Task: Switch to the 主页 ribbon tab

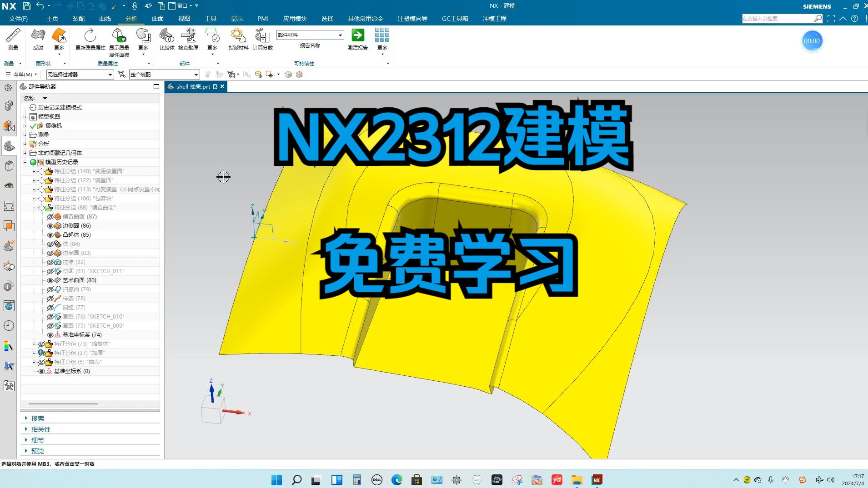Action: coord(52,19)
